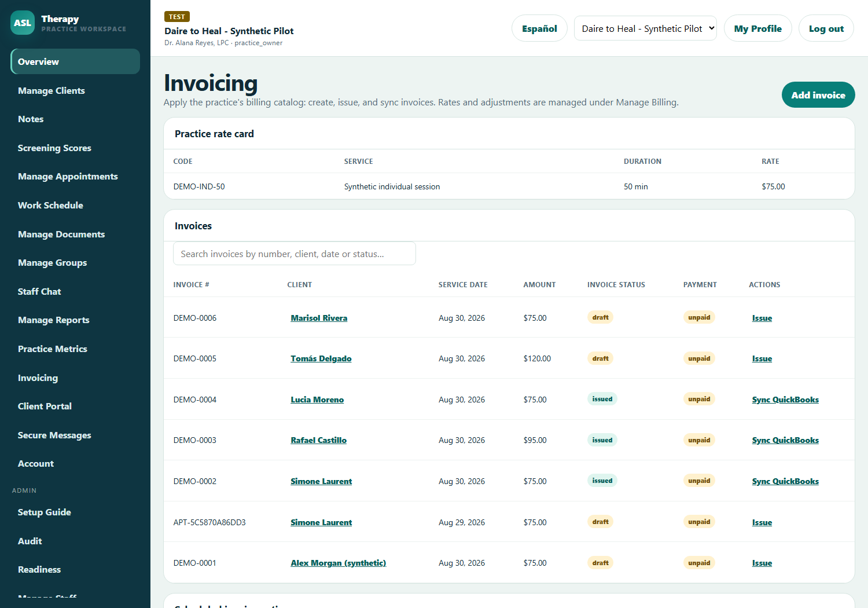Open Simone Laurent on invoice DEMO-0002
Viewport: 868px width, 608px height.
point(321,481)
